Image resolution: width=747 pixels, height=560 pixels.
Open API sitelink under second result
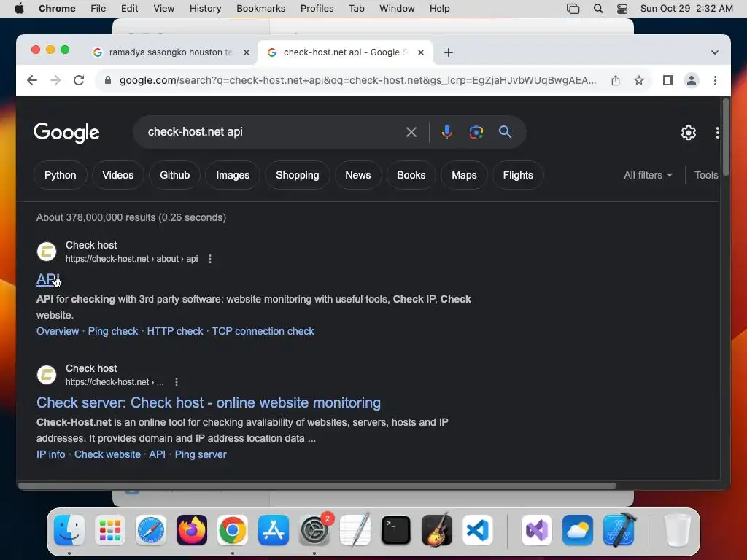point(158,454)
